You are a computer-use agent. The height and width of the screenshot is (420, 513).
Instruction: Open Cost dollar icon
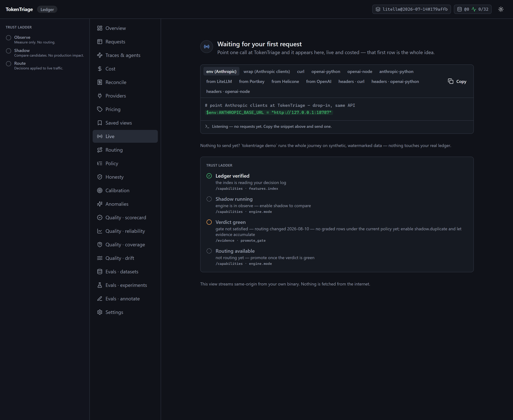point(100,69)
